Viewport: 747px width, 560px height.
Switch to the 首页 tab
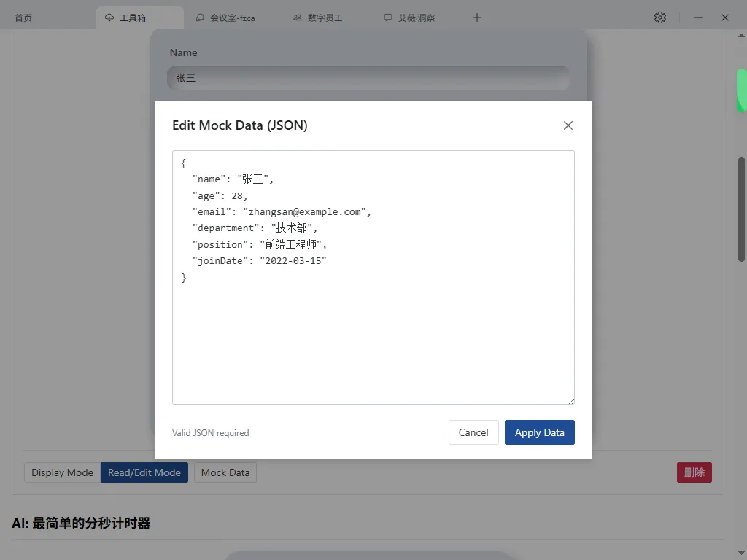coord(22,17)
